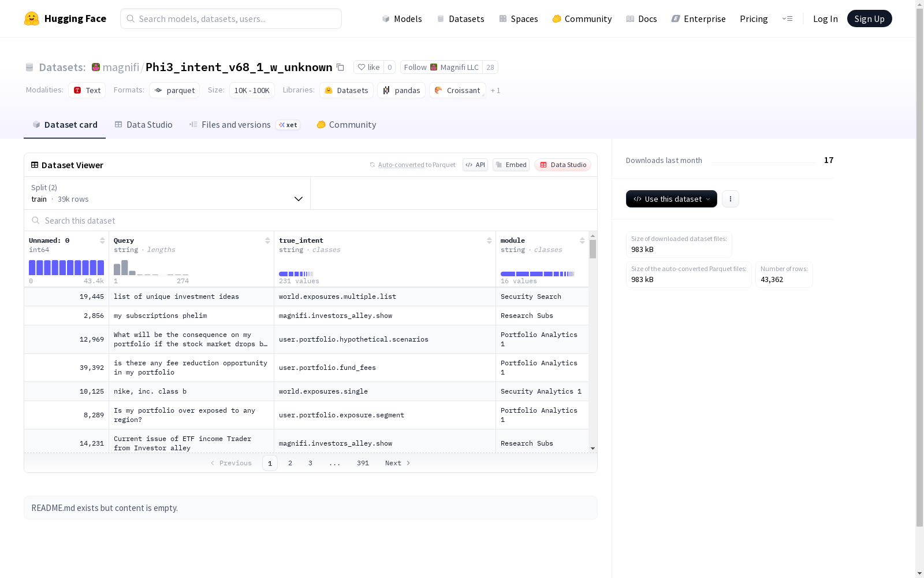This screenshot has height=578, width=924.
Task: Show additional libraries via +1
Action: tap(495, 91)
